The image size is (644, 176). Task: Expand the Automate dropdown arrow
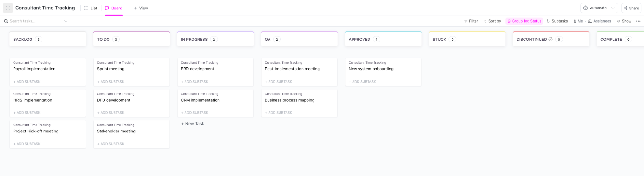(613, 8)
